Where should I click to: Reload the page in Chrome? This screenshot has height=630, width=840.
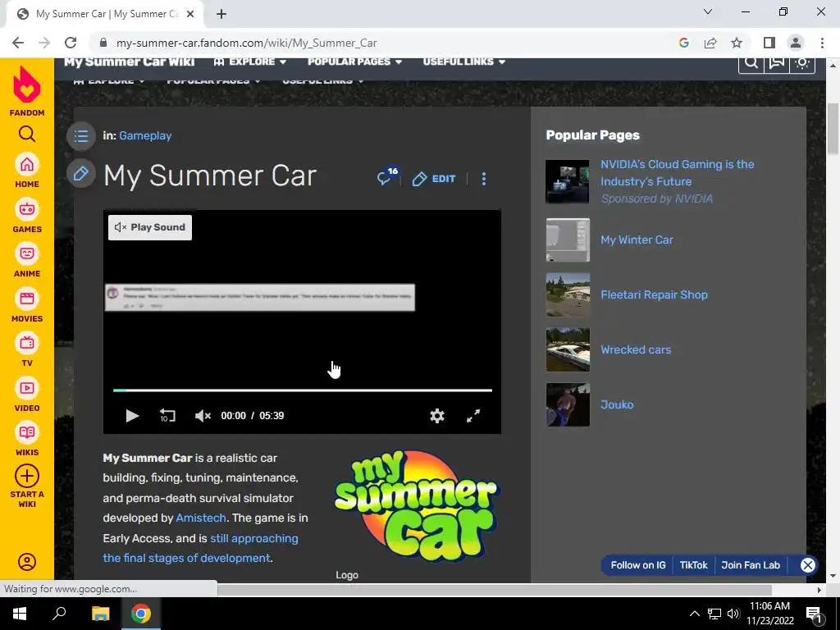coord(71,43)
